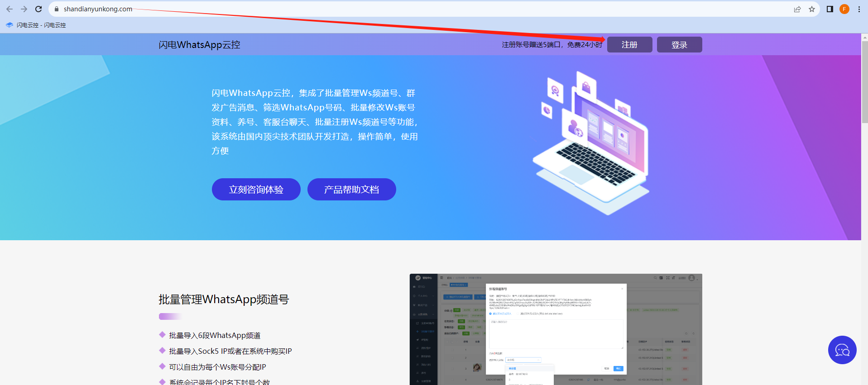Image resolution: width=868 pixels, height=385 pixels.
Task: Click text 批量导入6段WhatsApp频道
Action: [215, 335]
